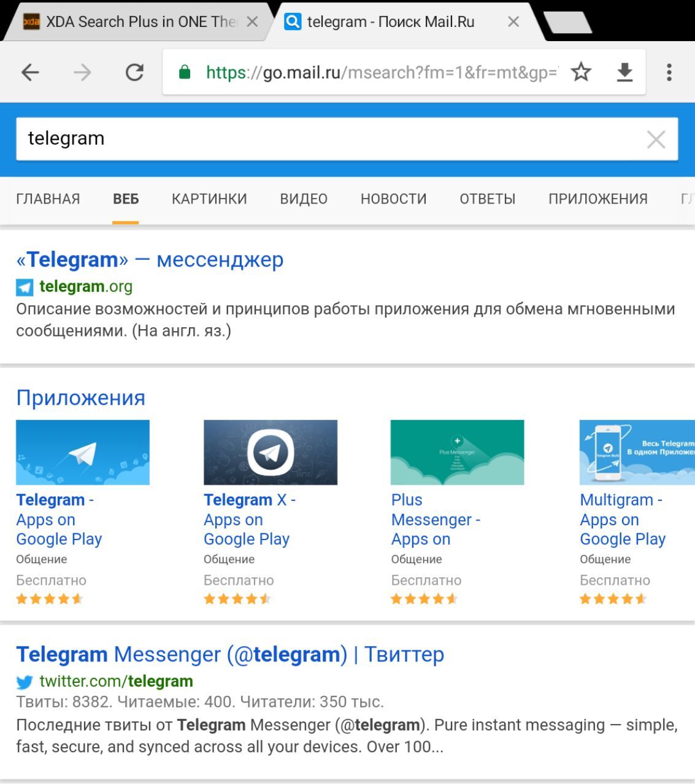Open the ГЛАВНАЯ section
695x784 pixels.
tap(48, 199)
